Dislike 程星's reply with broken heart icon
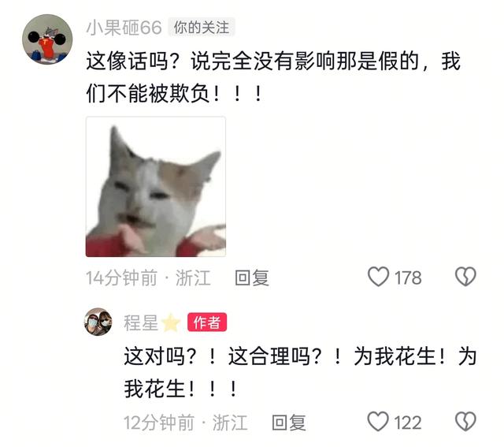Screen dimensions: 504x447 [x=465, y=422]
